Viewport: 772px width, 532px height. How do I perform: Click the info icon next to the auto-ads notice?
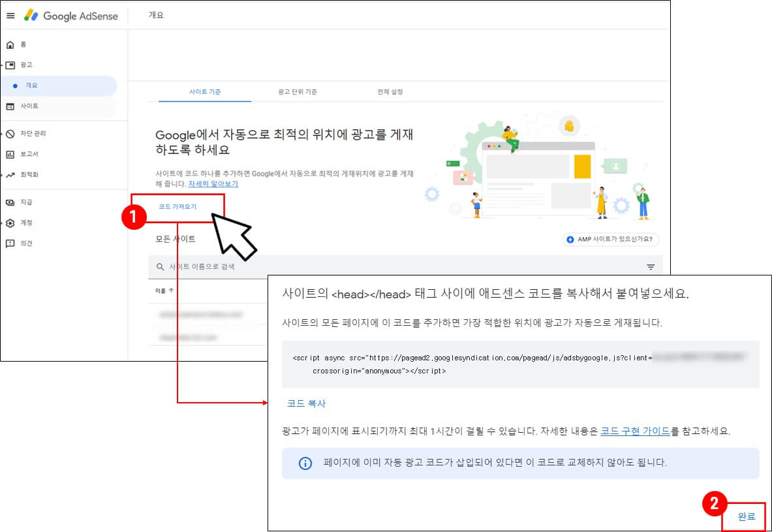pyautogui.click(x=305, y=462)
